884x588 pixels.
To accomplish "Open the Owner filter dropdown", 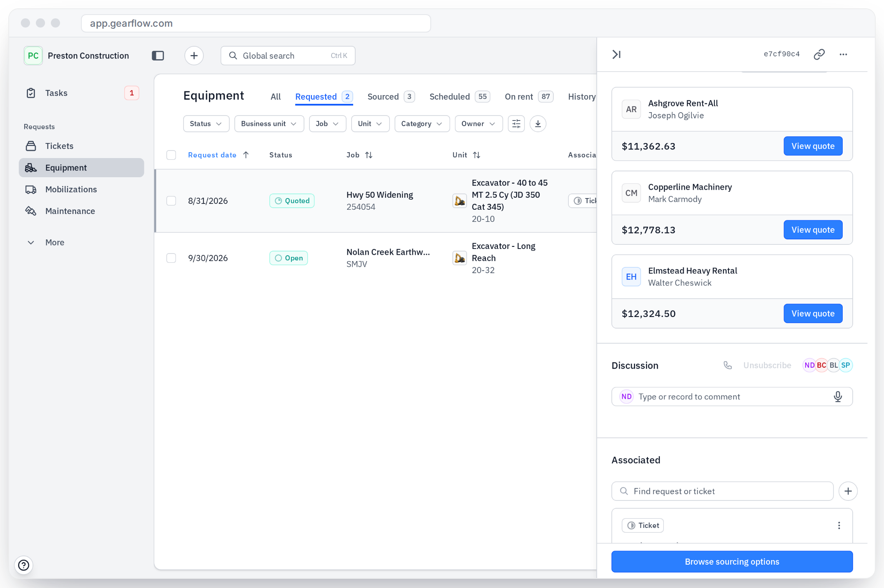I will click(x=479, y=124).
